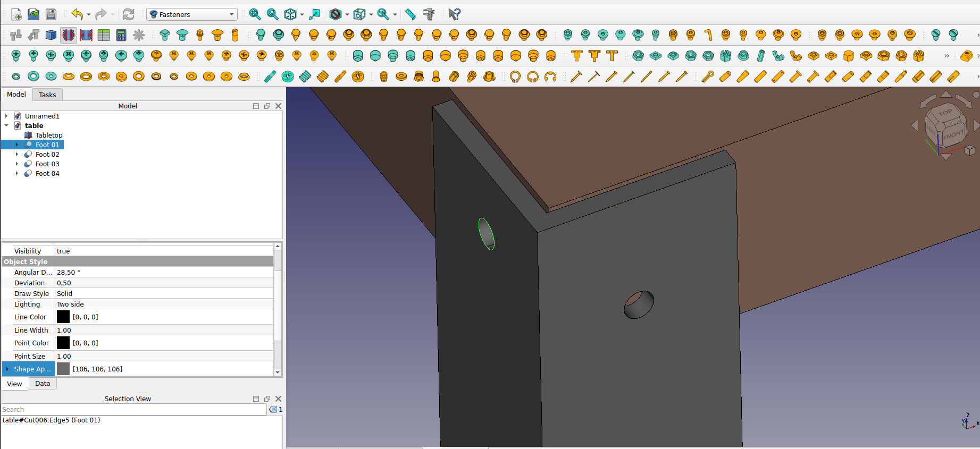The width and height of the screenshot is (980, 449).
Task: Select Tabletop in the model tree
Action: tap(49, 135)
